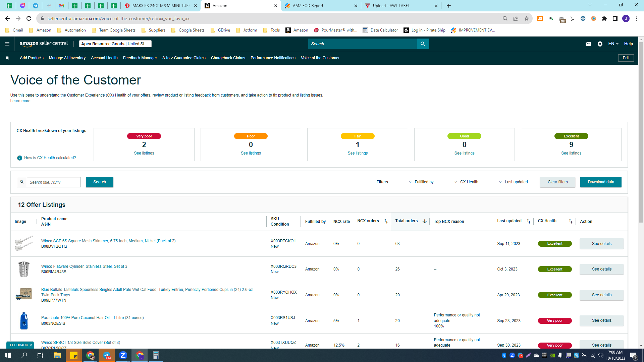Open the Windows notification center
The image size is (644, 362).
point(633,355)
